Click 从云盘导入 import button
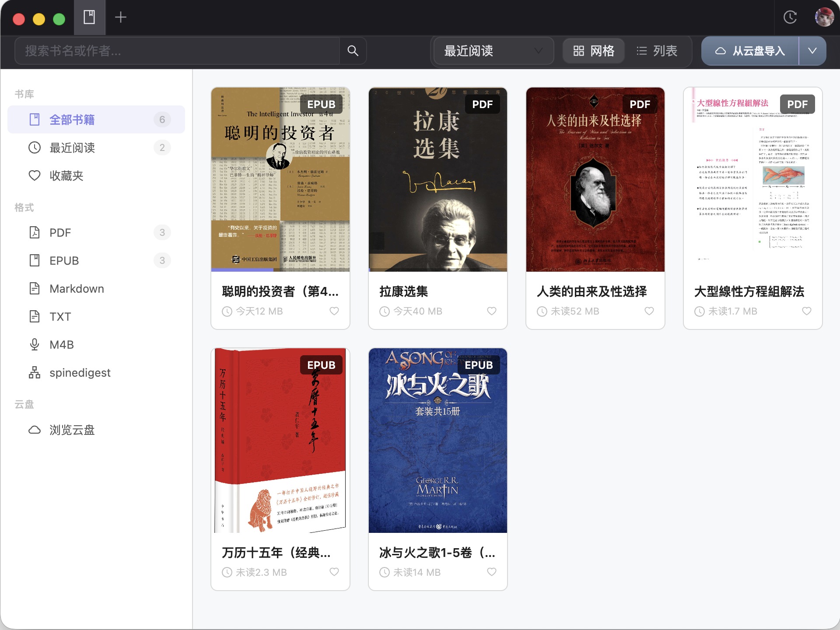Screen dimensions: 840x630 tap(750, 51)
